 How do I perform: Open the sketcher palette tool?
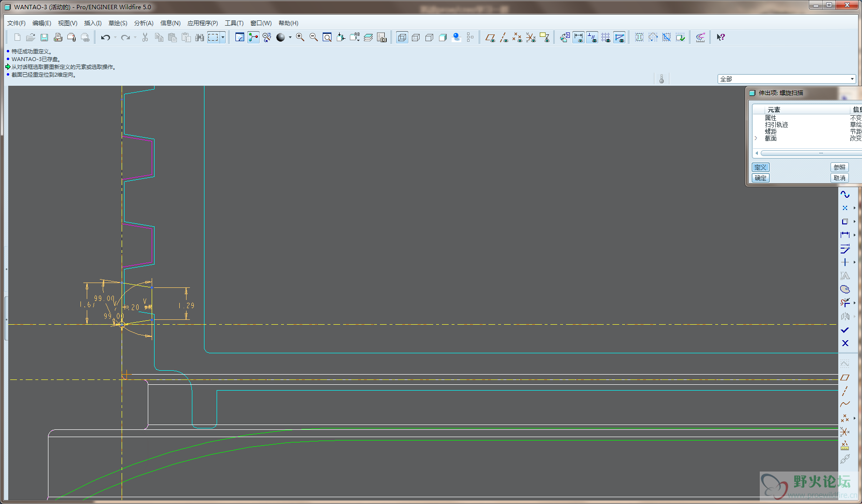pyautogui.click(x=845, y=289)
